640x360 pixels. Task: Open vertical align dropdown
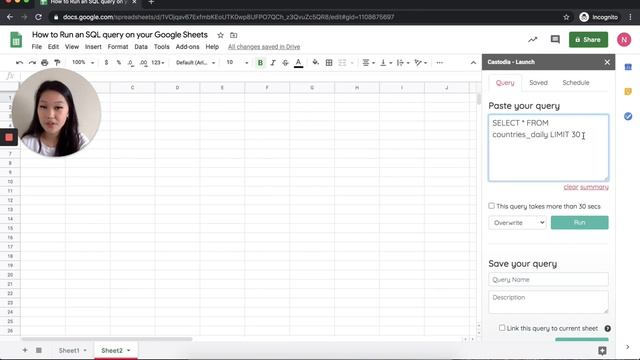click(386, 63)
